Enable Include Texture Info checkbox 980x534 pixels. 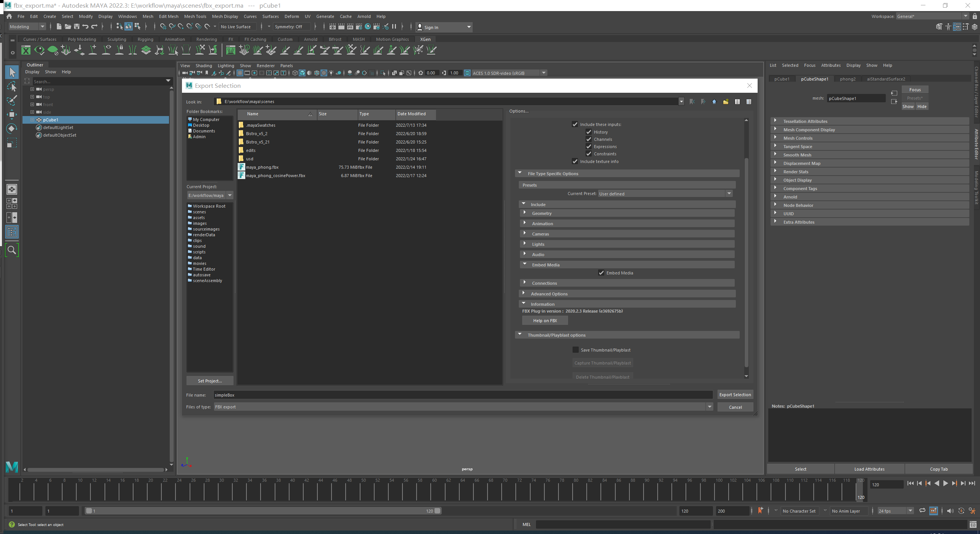(x=575, y=161)
